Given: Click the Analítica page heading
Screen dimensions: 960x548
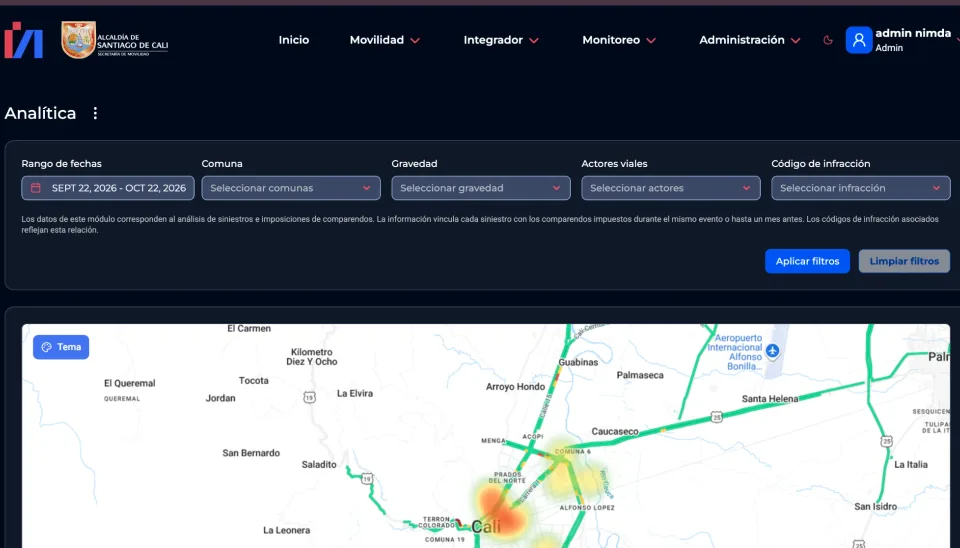Looking at the screenshot, I should [x=40, y=113].
